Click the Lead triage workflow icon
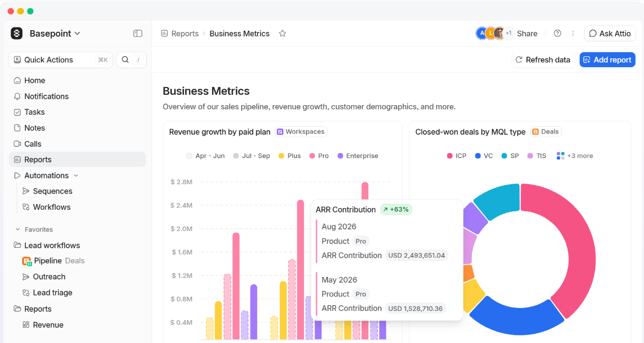This screenshot has height=343, width=644. point(26,293)
